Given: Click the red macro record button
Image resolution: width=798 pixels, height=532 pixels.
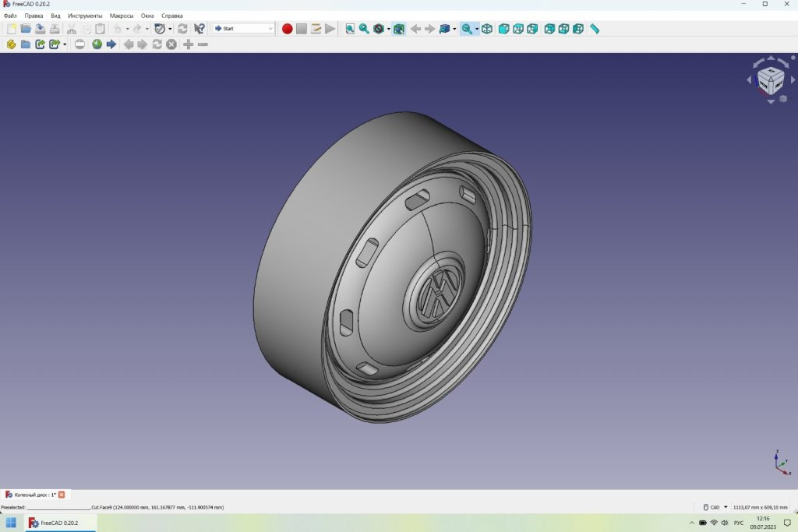Looking at the screenshot, I should 287,29.
